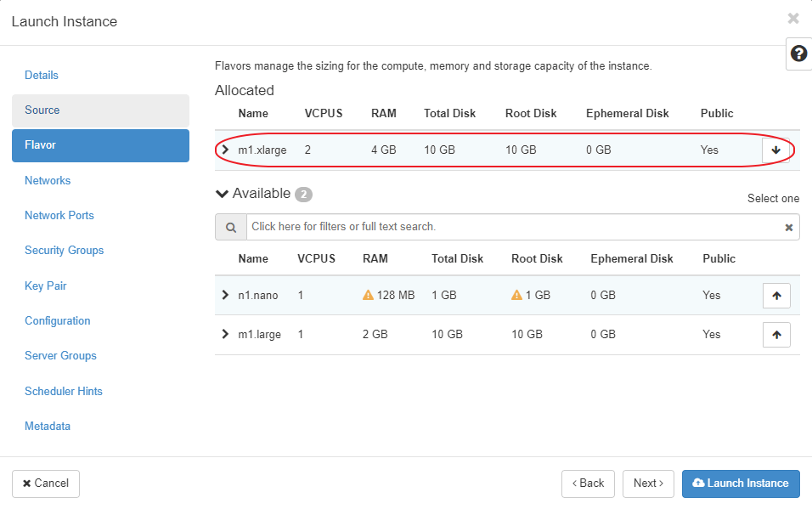Expand the m1.large flavor row details
The image size is (812, 509).
(x=225, y=334)
